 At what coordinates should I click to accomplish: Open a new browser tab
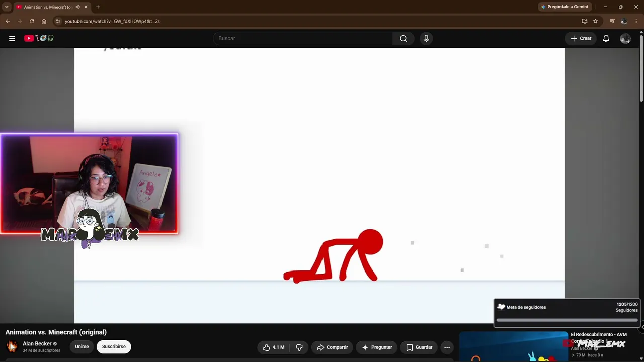(98, 7)
